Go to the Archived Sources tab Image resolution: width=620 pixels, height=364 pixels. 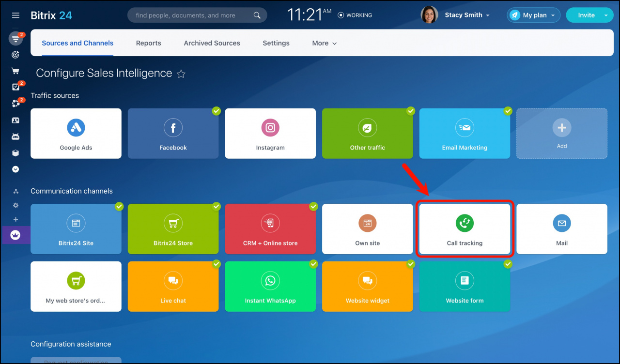coord(212,43)
